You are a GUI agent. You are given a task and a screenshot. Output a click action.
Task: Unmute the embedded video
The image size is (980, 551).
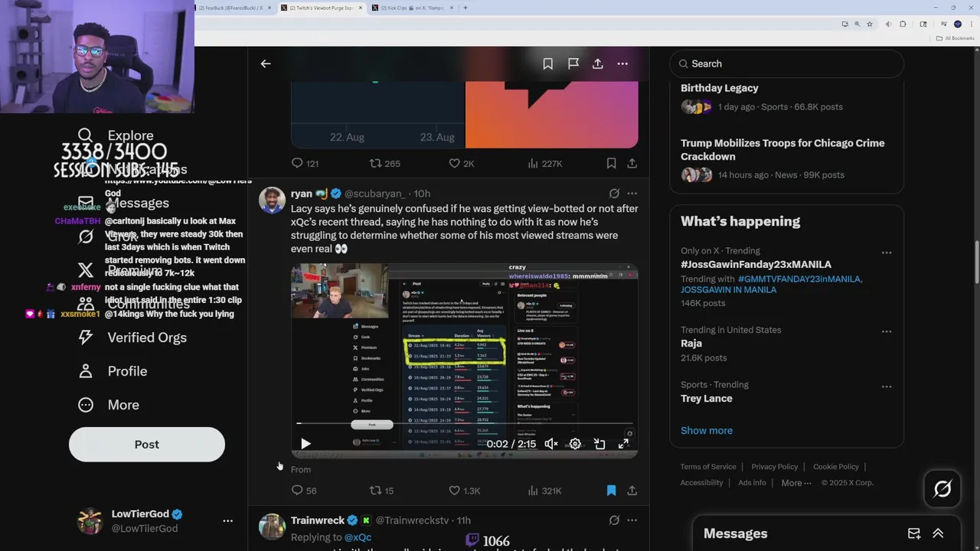pos(550,444)
